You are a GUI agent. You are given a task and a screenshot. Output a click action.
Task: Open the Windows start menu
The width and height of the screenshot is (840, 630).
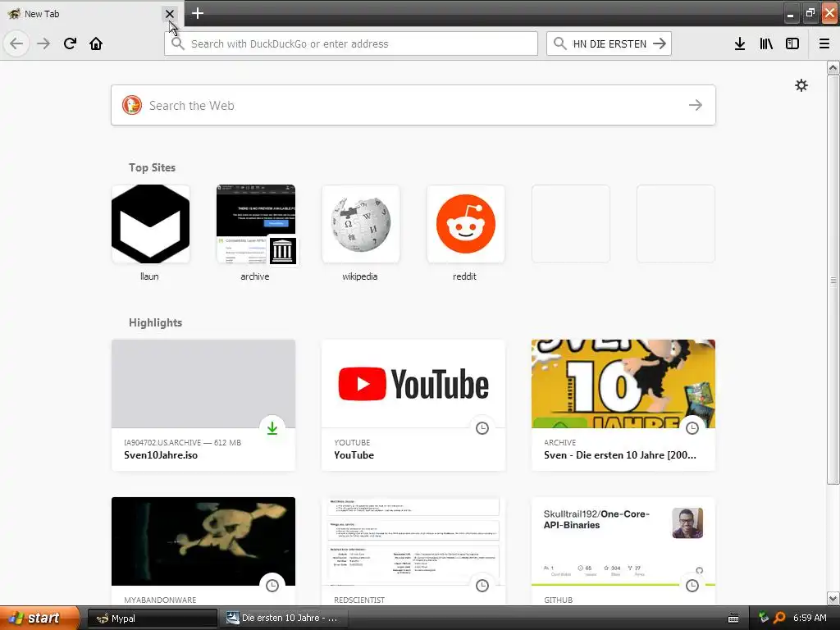[x=39, y=618]
